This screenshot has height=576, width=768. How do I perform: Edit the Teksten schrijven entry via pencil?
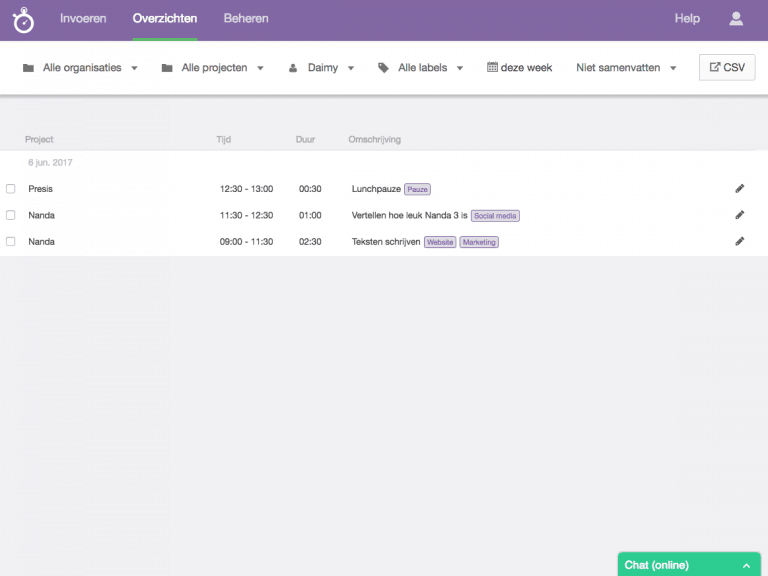click(x=740, y=241)
